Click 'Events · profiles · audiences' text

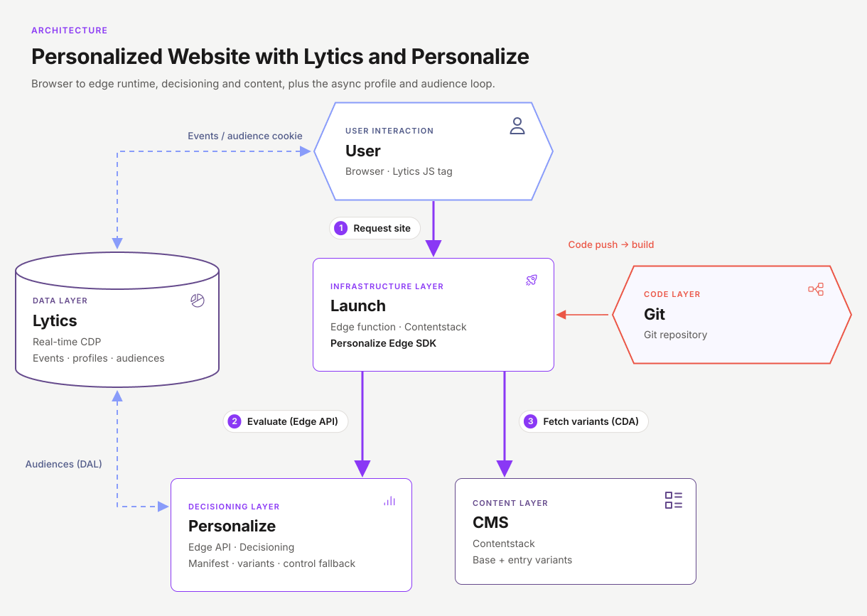[99, 358]
